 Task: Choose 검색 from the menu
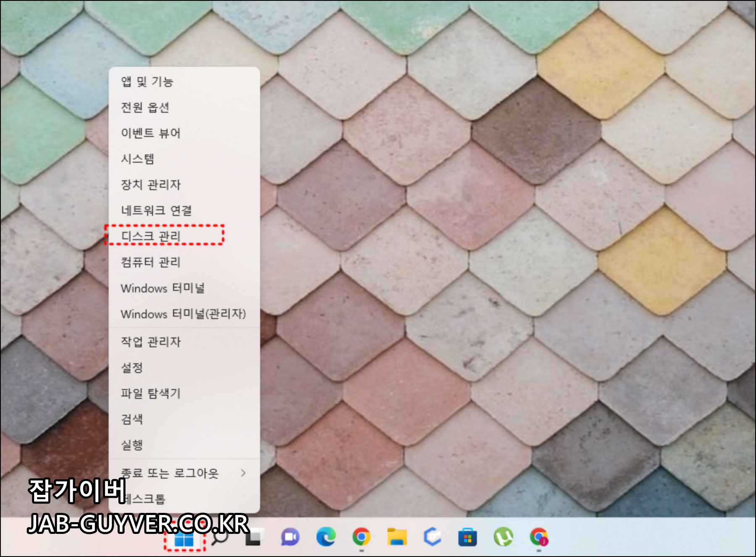[x=184, y=419]
